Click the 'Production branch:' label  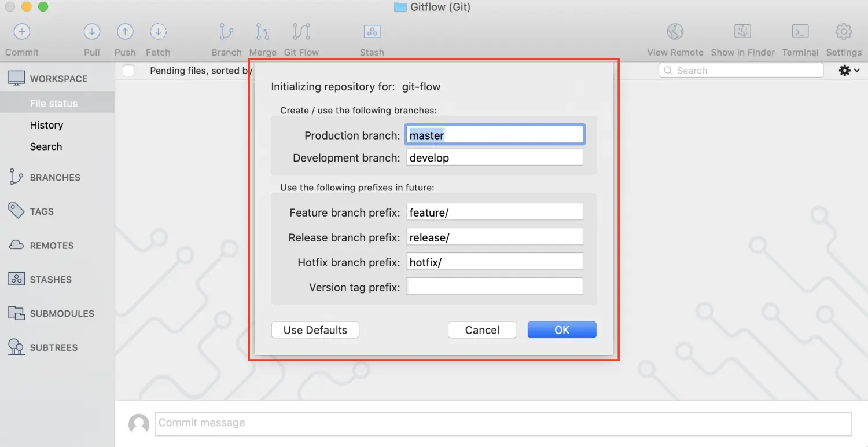352,135
